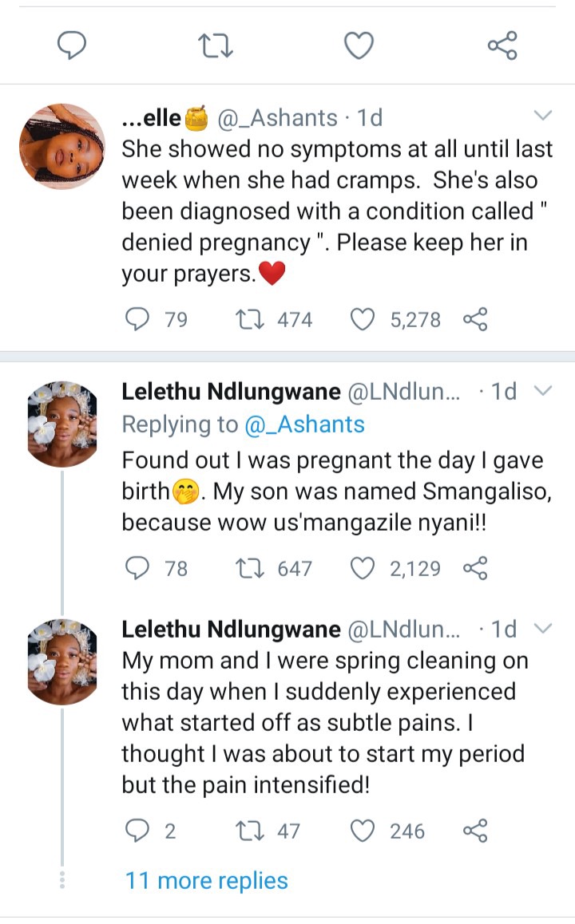
Task: Retweet the tweet with 647 retweets
Action: pyautogui.click(x=245, y=568)
